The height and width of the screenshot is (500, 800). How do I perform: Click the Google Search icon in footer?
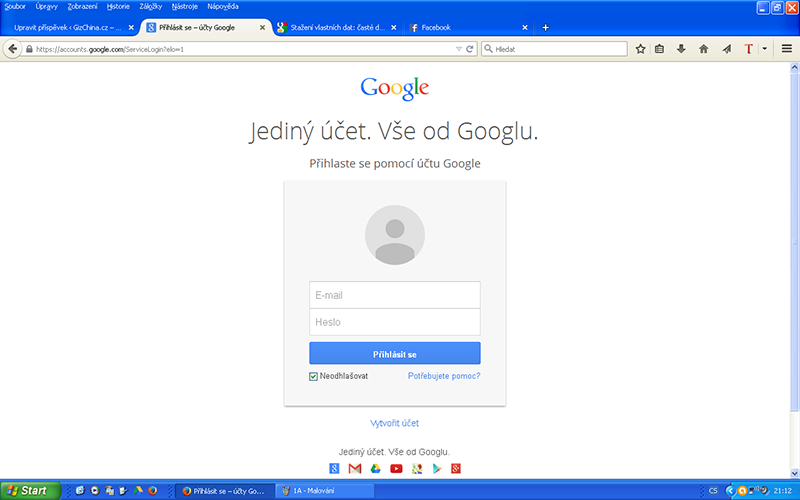tap(334, 468)
